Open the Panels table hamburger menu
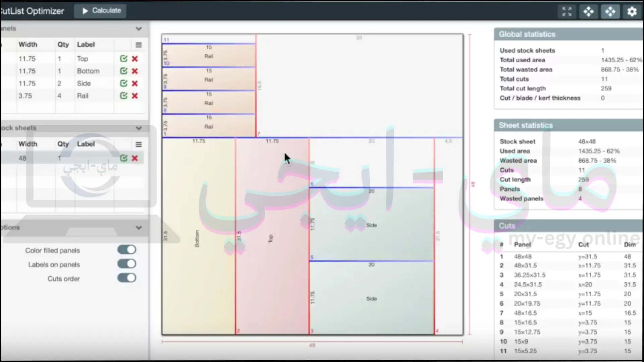This screenshot has height=362, width=644. (139, 45)
